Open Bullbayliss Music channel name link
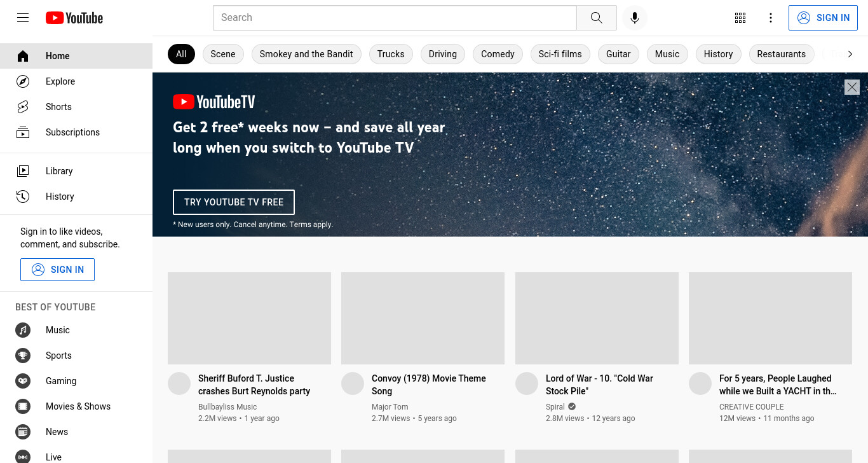 (227, 407)
